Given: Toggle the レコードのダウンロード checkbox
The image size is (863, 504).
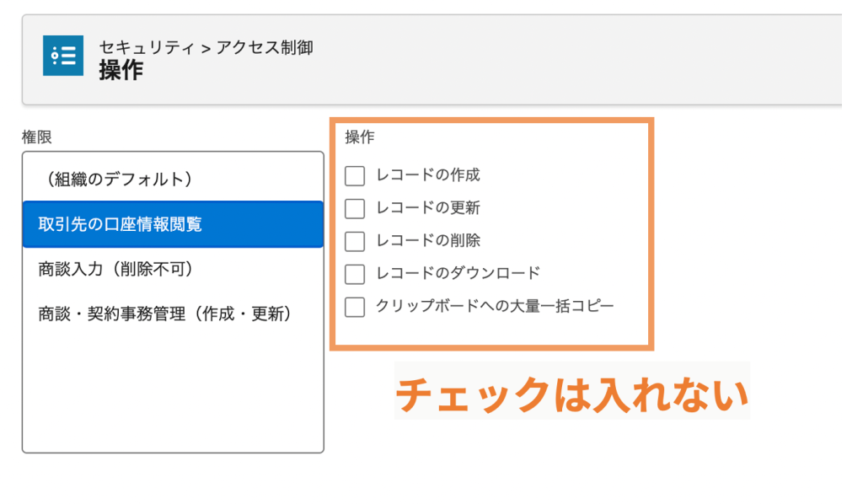Looking at the screenshot, I should 355,274.
